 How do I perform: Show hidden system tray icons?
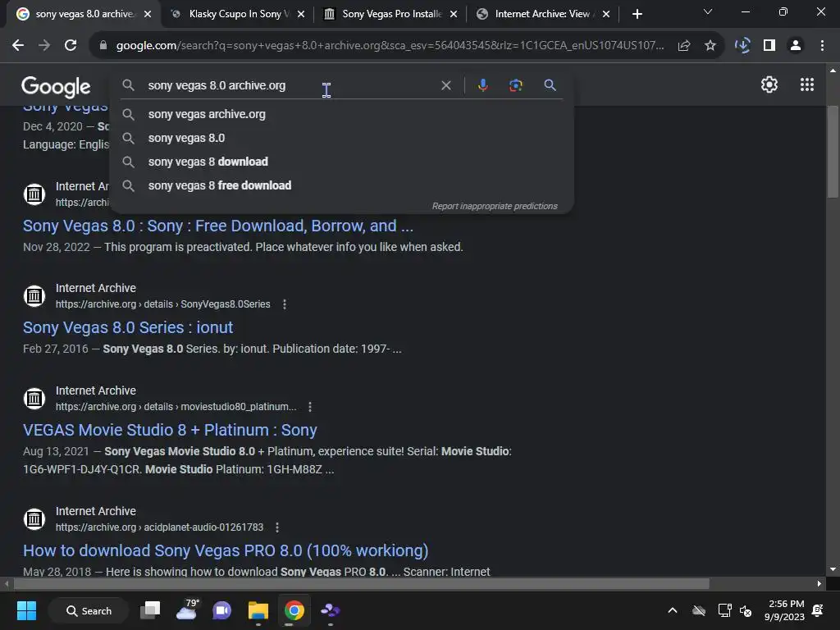coord(673,610)
